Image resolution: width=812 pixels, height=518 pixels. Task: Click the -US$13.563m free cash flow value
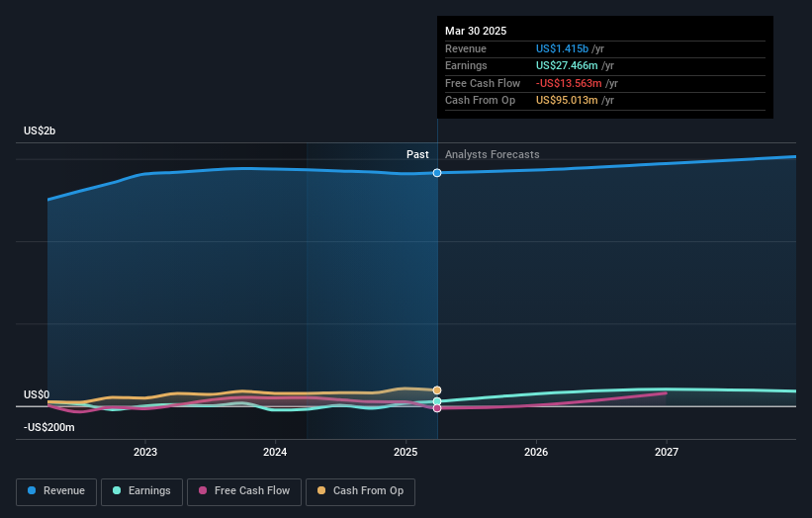pos(569,83)
